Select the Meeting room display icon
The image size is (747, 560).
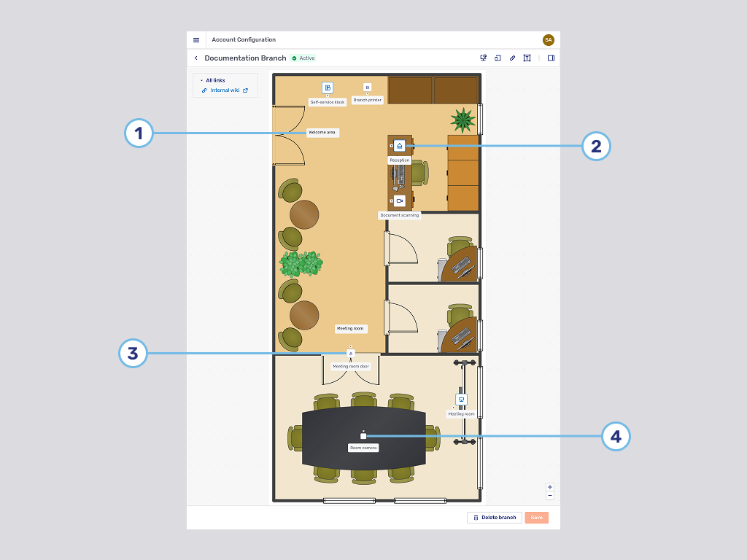461,400
